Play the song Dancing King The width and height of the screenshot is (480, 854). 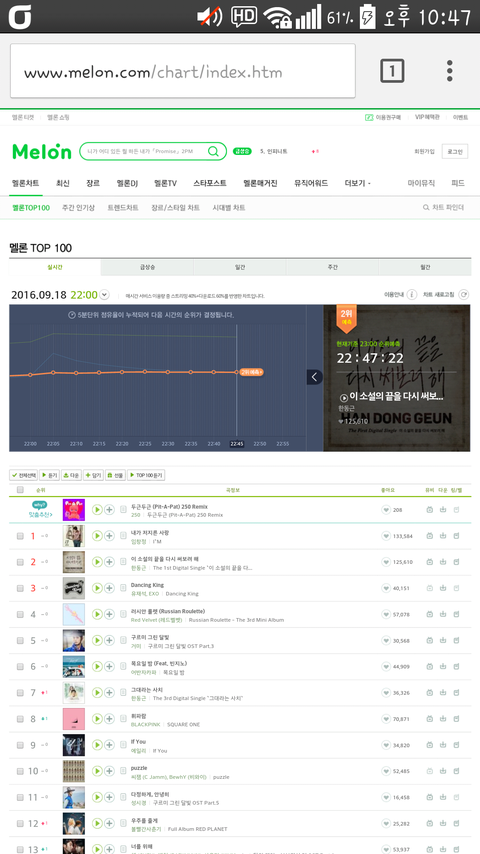point(97,588)
